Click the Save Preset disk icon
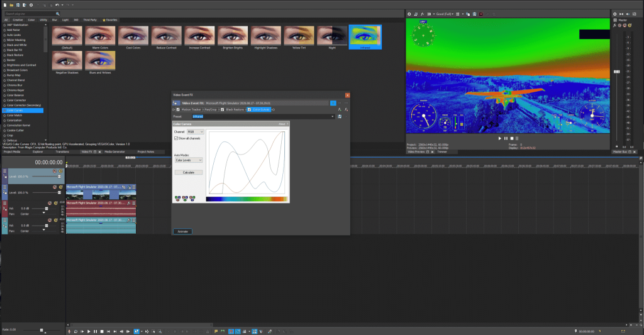The image size is (644, 335). (340, 116)
